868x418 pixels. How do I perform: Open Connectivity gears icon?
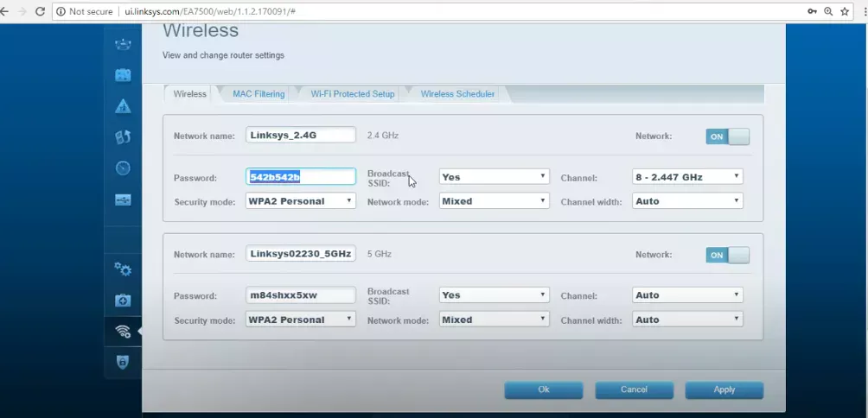[x=123, y=269]
